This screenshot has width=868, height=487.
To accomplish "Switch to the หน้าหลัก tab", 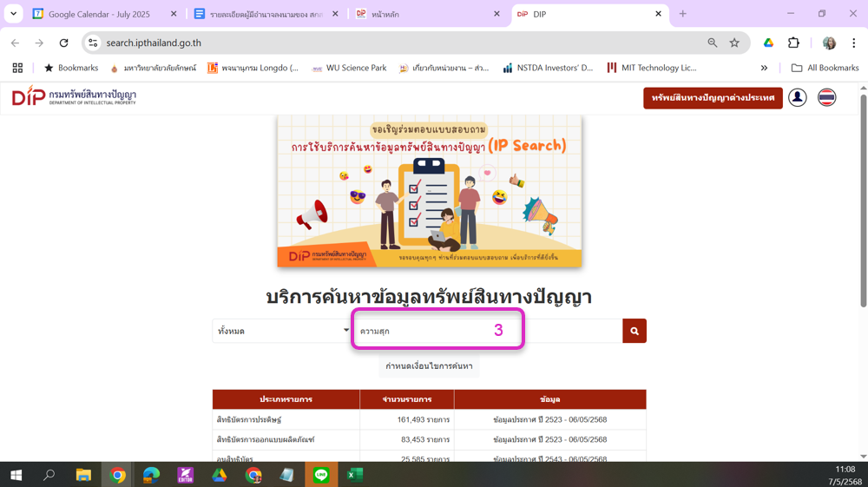I will coord(428,15).
